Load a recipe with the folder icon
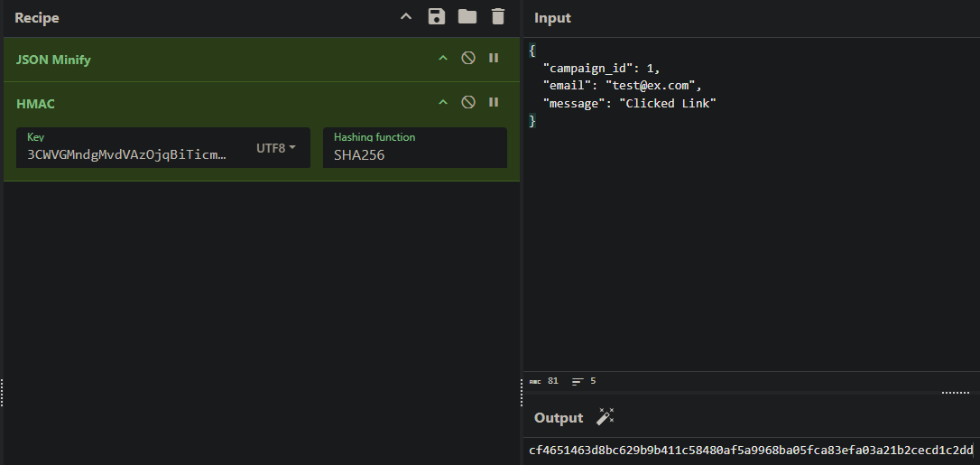980x465 pixels. tap(467, 17)
